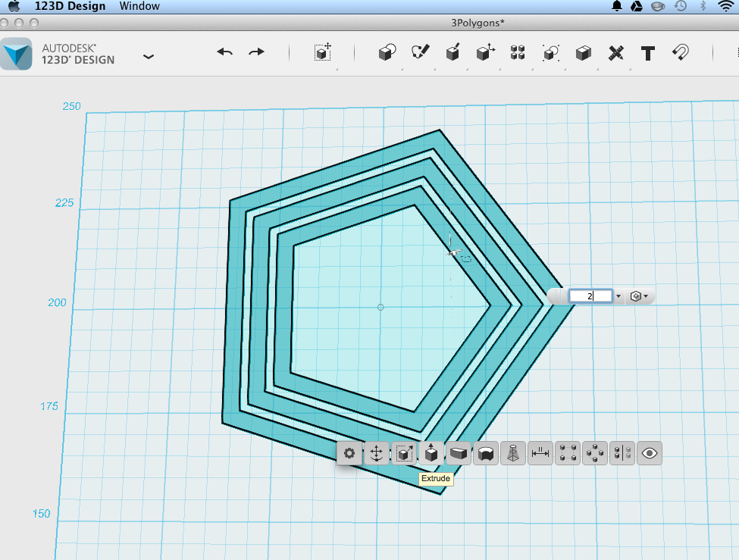Open the 123D Design app menu
Viewport: 739px width, 560px height.
pyautogui.click(x=70, y=6)
